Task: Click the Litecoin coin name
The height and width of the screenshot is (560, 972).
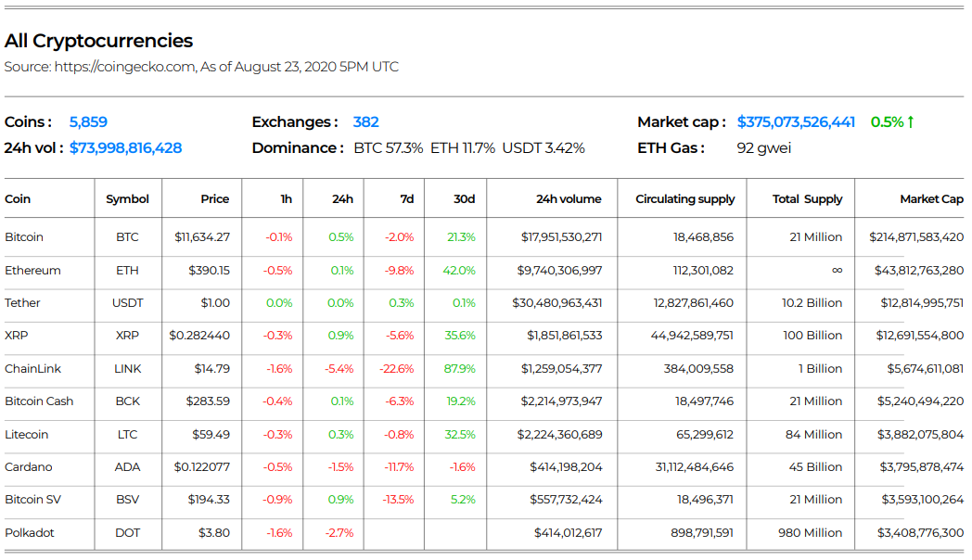Action: coord(26,434)
